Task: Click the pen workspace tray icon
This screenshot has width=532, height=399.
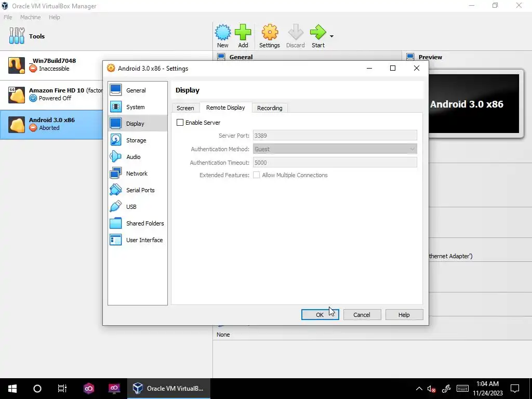Action: (446, 389)
